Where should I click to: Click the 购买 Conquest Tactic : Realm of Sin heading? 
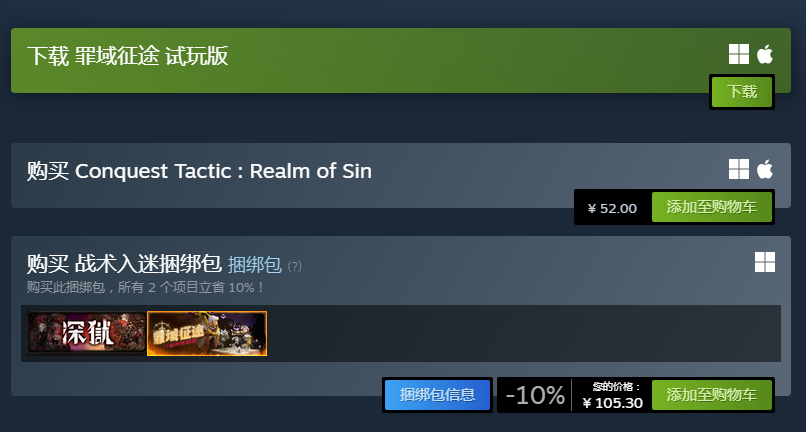coord(199,171)
